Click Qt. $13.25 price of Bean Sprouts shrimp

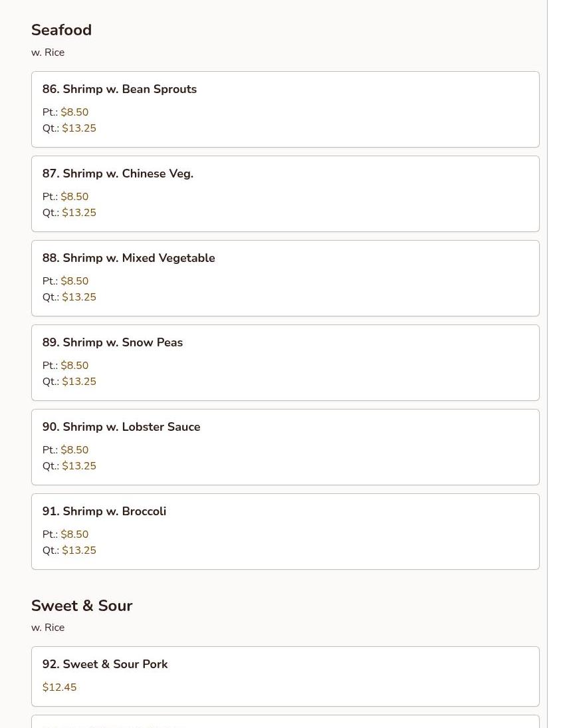69,128
